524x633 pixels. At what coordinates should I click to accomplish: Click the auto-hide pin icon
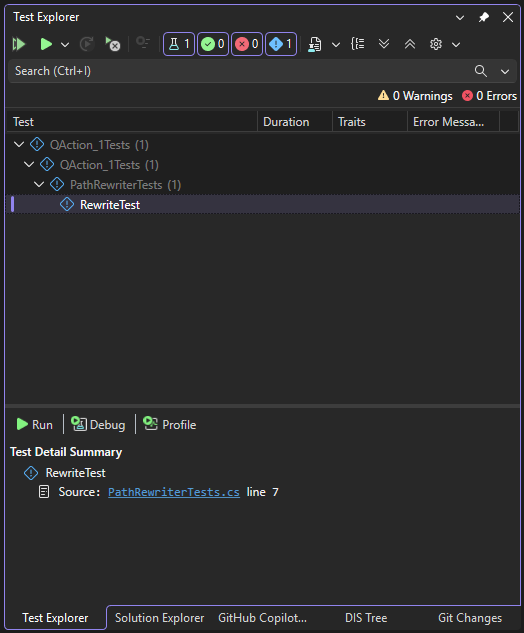[484, 17]
